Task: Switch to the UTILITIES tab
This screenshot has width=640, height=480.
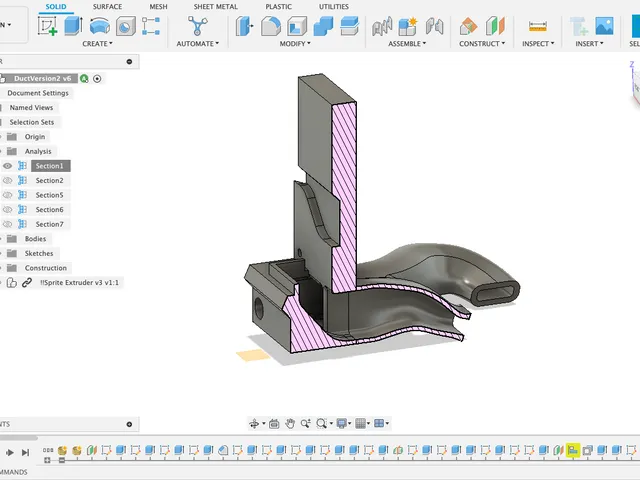Action: (x=334, y=7)
